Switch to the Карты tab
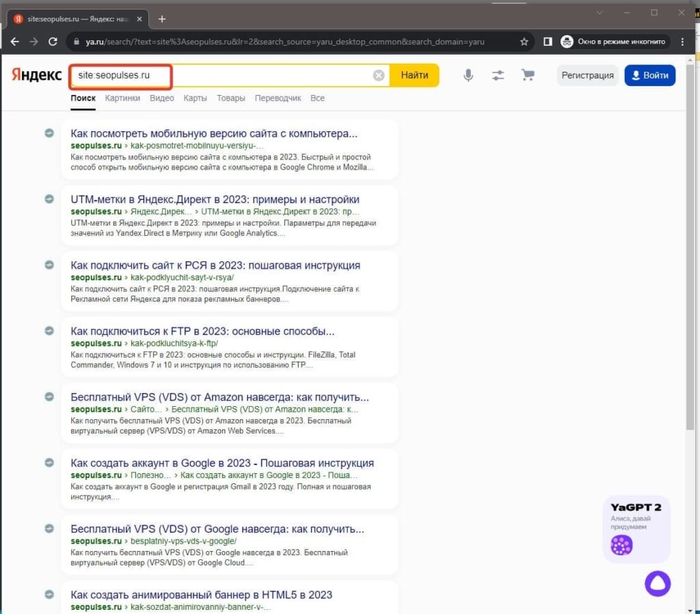This screenshot has height=614, width=700. point(195,98)
